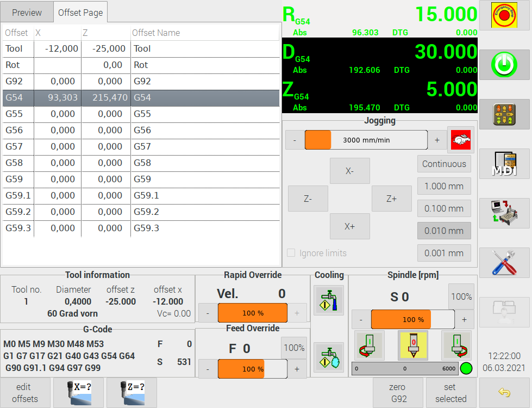Click the yellow back arrow button

coord(504,392)
